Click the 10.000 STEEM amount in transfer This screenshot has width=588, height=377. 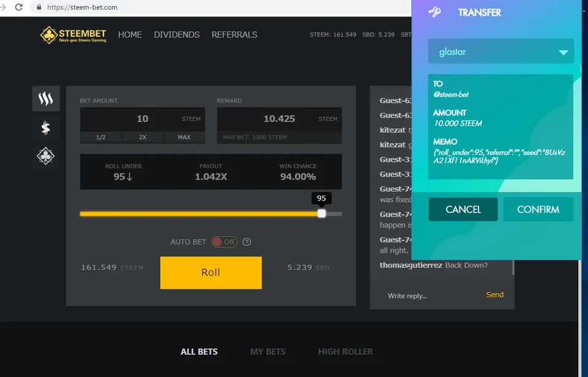(458, 123)
